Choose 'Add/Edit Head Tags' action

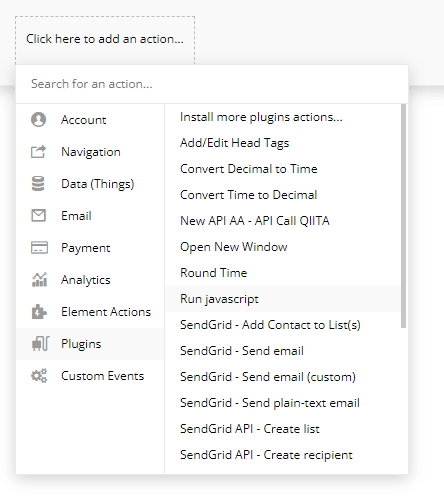pyautogui.click(x=235, y=143)
